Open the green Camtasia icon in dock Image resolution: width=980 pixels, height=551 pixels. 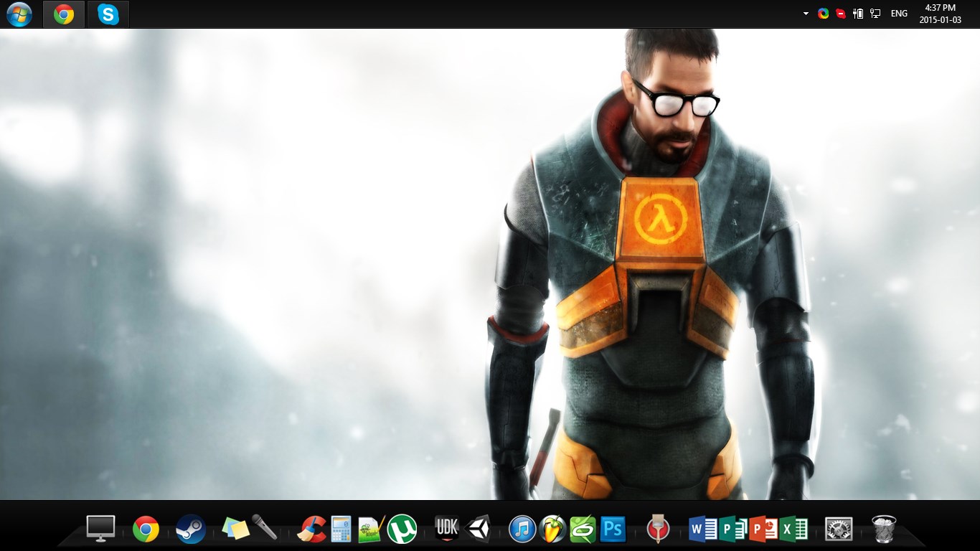[583, 529]
